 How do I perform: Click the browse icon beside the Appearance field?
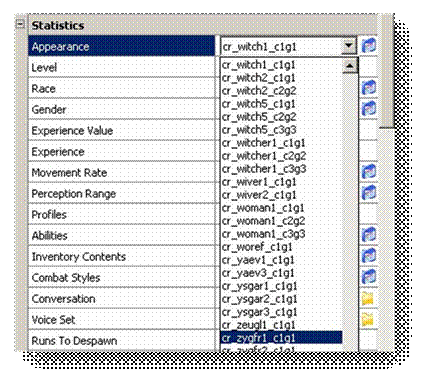tap(369, 46)
